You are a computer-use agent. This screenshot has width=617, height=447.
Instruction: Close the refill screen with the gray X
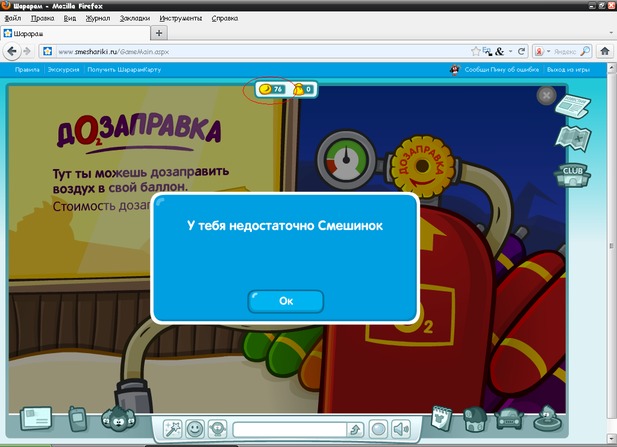click(546, 95)
